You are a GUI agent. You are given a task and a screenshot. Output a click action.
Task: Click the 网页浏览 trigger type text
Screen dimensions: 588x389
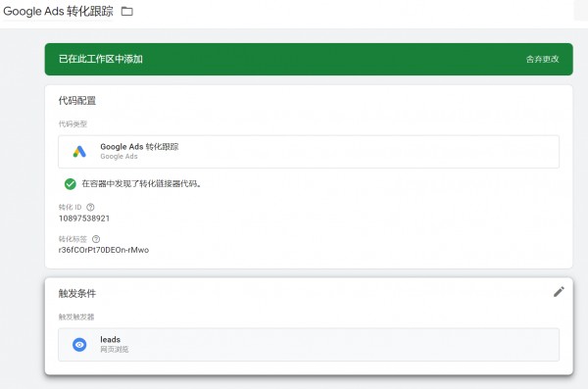pyautogui.click(x=115, y=349)
